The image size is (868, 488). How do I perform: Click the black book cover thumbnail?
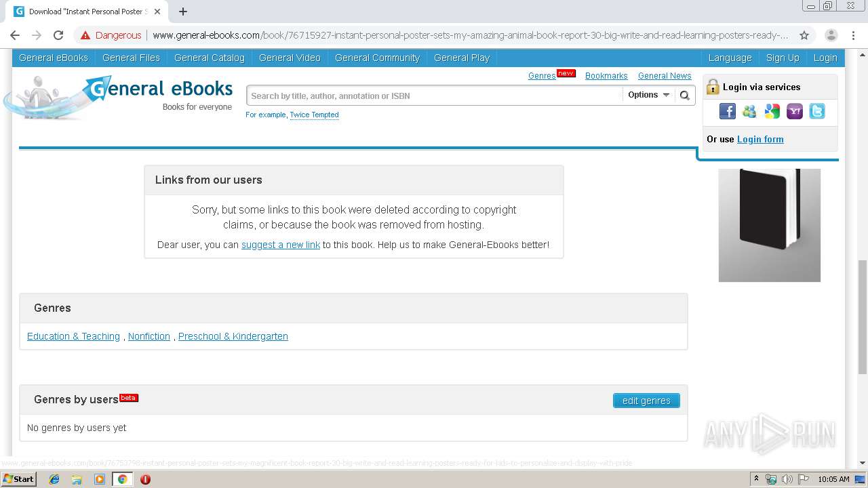[x=770, y=225]
